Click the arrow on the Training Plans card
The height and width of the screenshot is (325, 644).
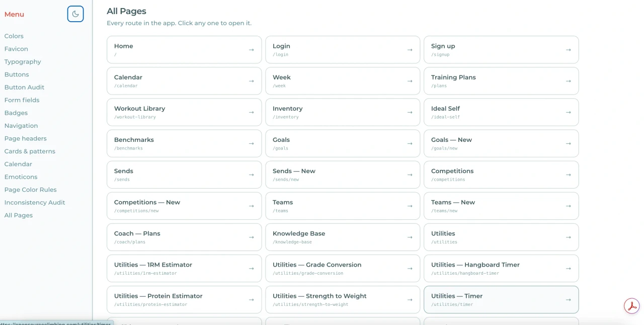[569, 81]
